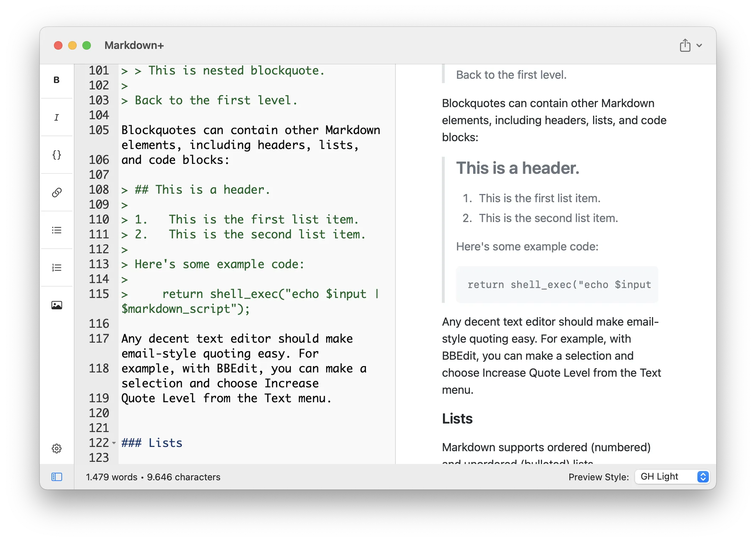
Task: Click 'This is a header.' in preview
Action: click(517, 168)
